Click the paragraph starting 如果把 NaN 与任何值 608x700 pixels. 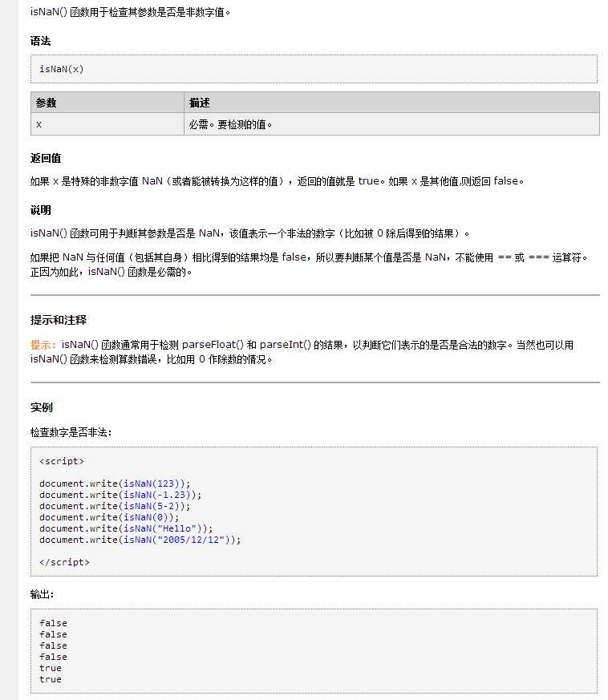pos(309,265)
